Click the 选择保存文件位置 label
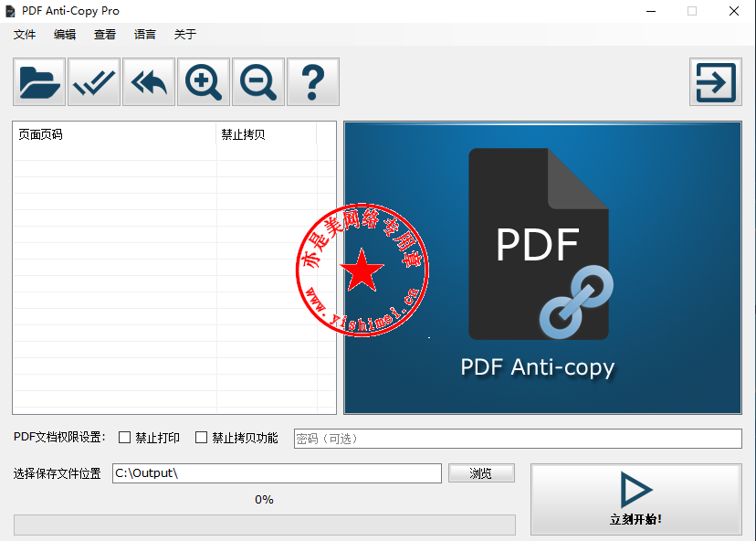756x541 pixels. [x=57, y=473]
